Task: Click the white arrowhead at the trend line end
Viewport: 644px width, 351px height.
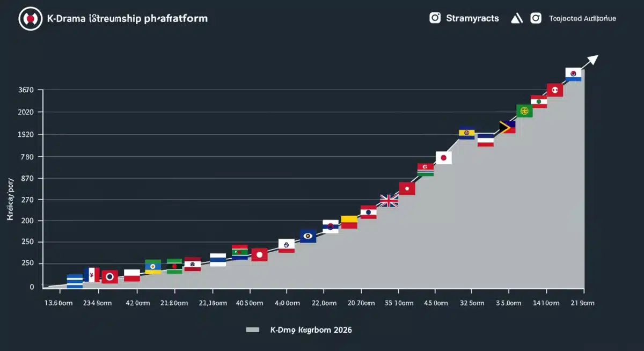Action: [592, 60]
